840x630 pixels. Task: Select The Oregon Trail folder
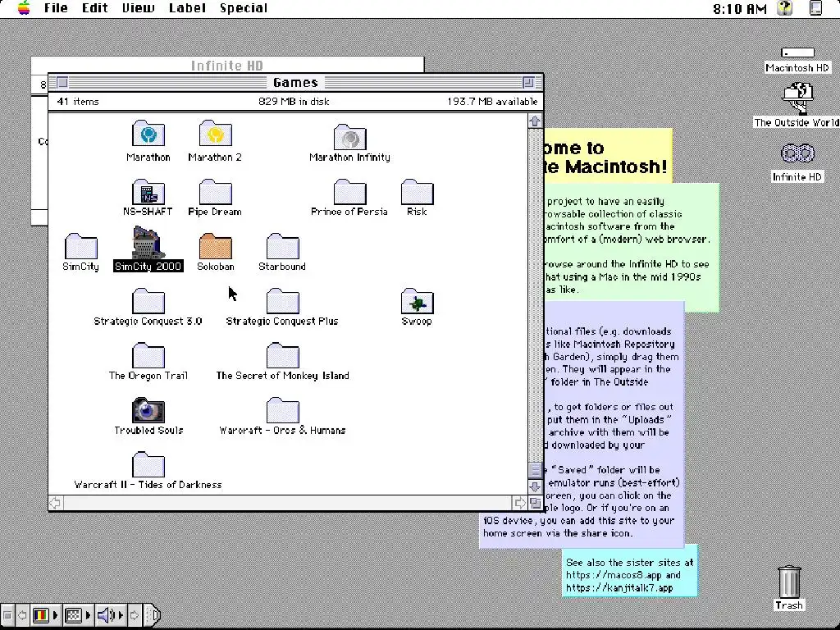pos(148,356)
